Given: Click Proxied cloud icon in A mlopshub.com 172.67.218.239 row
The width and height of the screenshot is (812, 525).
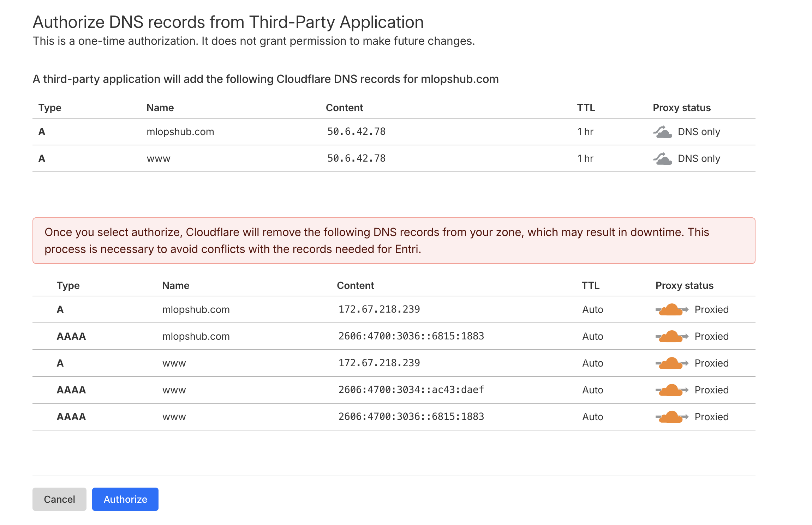Looking at the screenshot, I should pos(672,309).
